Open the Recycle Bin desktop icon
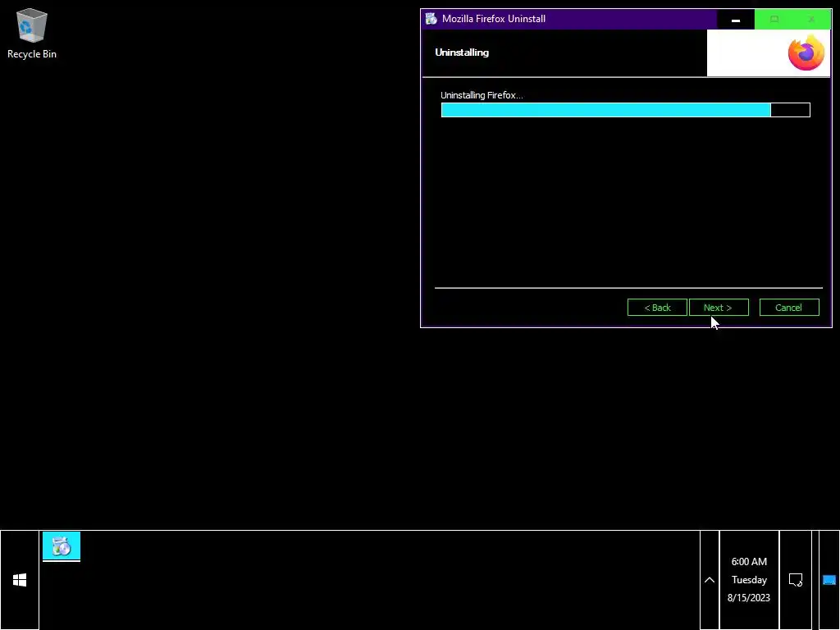This screenshot has height=630, width=840. pyautogui.click(x=32, y=33)
